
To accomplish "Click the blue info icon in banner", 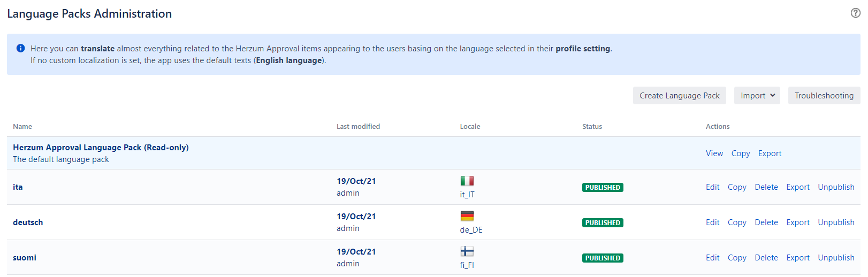I will [x=20, y=48].
